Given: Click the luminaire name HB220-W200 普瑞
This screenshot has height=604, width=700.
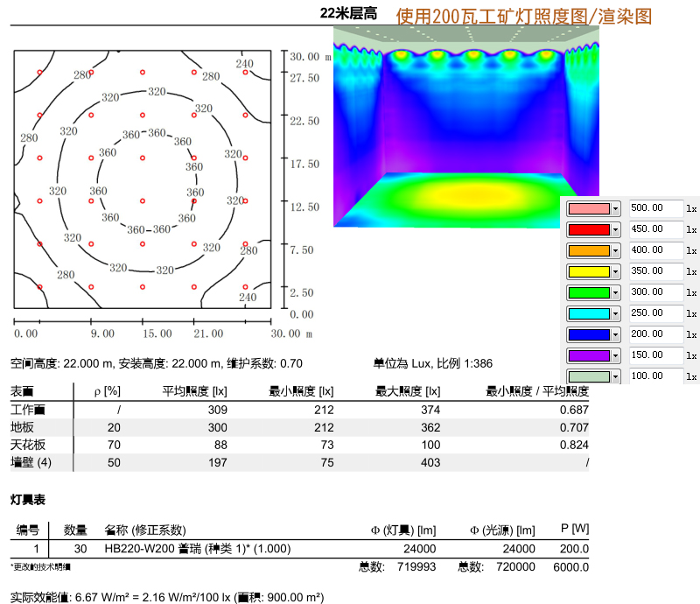Looking at the screenshot, I should pos(152,549).
